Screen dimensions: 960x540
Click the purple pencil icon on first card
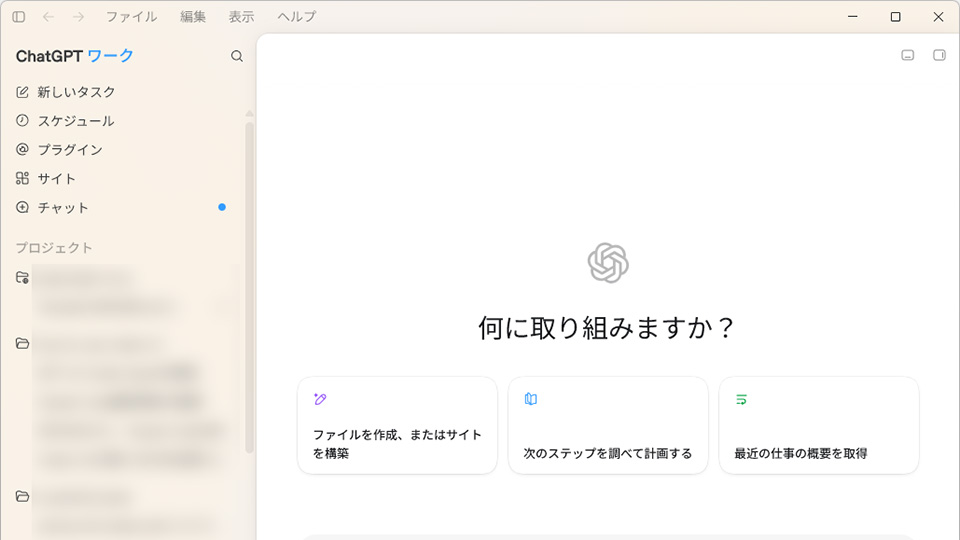coord(320,399)
